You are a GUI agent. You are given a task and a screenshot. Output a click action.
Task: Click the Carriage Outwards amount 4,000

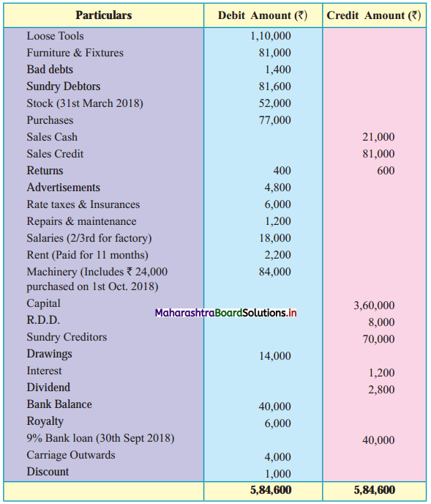coord(278,457)
